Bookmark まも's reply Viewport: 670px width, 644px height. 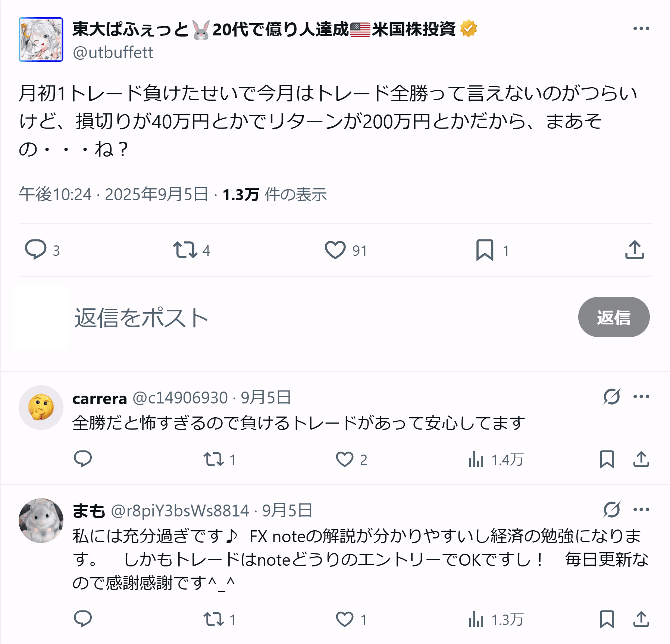[x=607, y=619]
